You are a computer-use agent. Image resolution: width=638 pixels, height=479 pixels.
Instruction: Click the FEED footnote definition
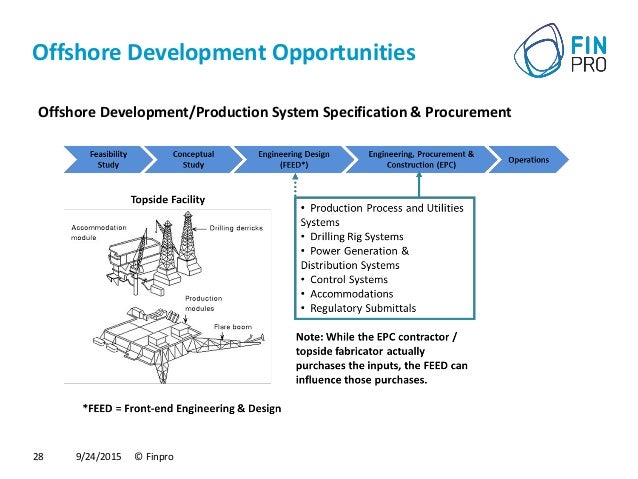coord(181,408)
